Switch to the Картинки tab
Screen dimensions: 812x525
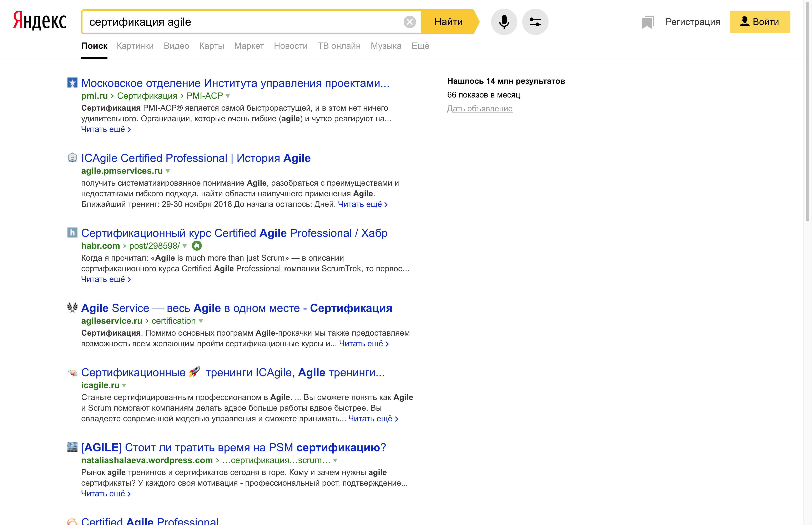click(x=135, y=46)
